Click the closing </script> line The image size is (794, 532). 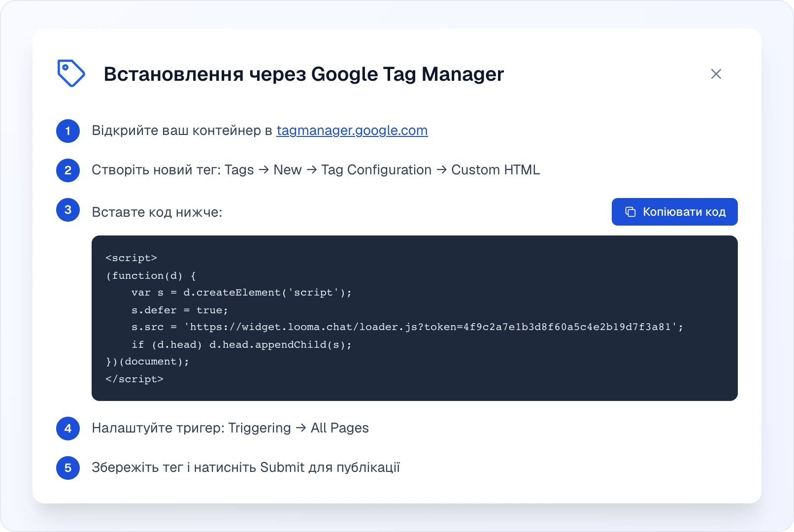[134, 379]
